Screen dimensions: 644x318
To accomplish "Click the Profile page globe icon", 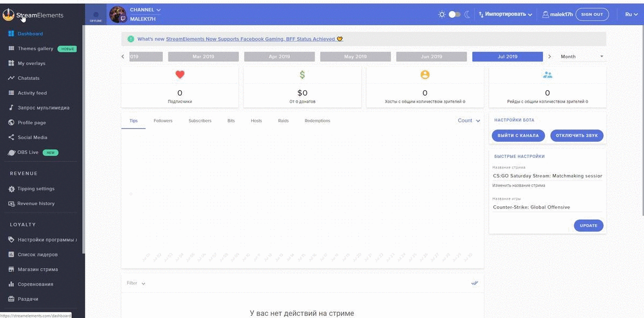I will pos(11,122).
